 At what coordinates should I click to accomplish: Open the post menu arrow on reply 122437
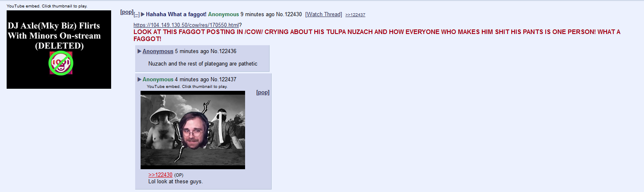click(139, 80)
